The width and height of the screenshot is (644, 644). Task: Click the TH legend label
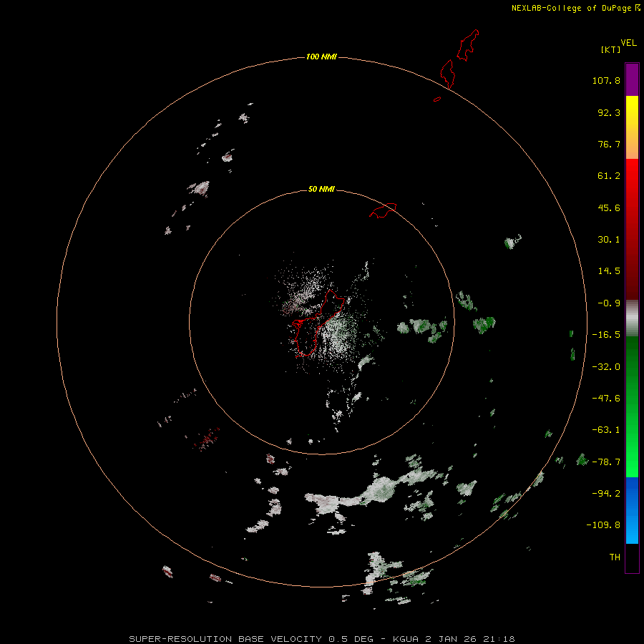coord(615,557)
